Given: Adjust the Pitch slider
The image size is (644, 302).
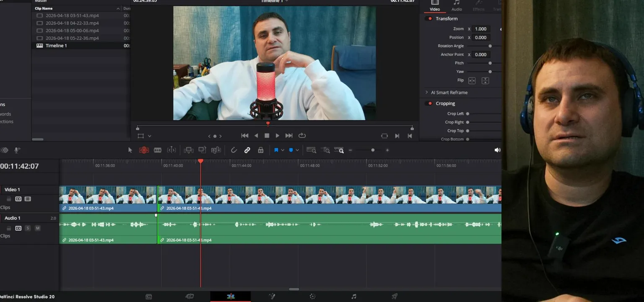Looking at the screenshot, I should click(x=490, y=63).
